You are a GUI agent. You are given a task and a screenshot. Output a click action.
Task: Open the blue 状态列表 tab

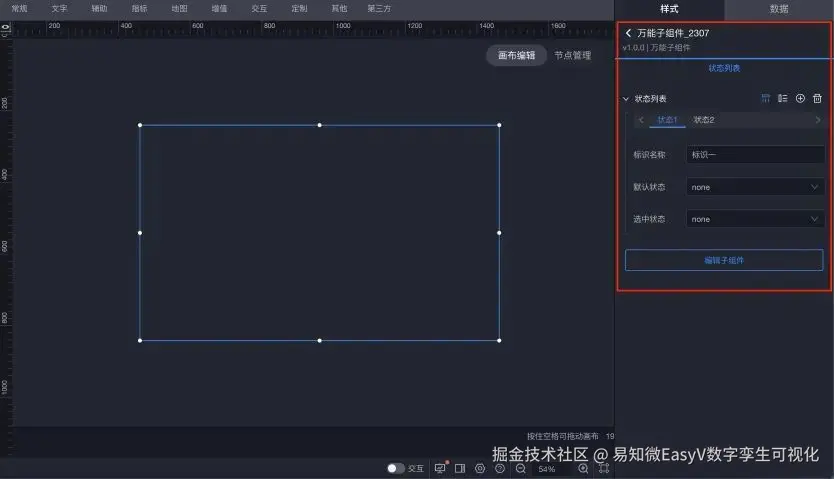click(724, 68)
